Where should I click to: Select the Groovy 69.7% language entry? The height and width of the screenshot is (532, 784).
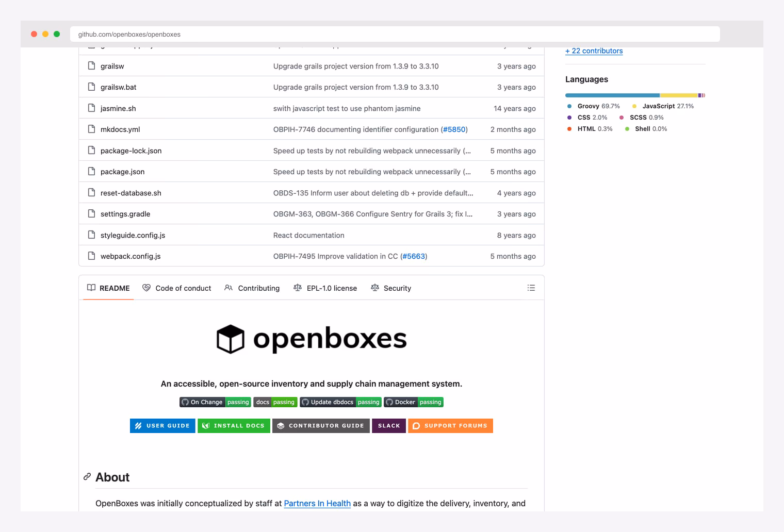click(593, 106)
